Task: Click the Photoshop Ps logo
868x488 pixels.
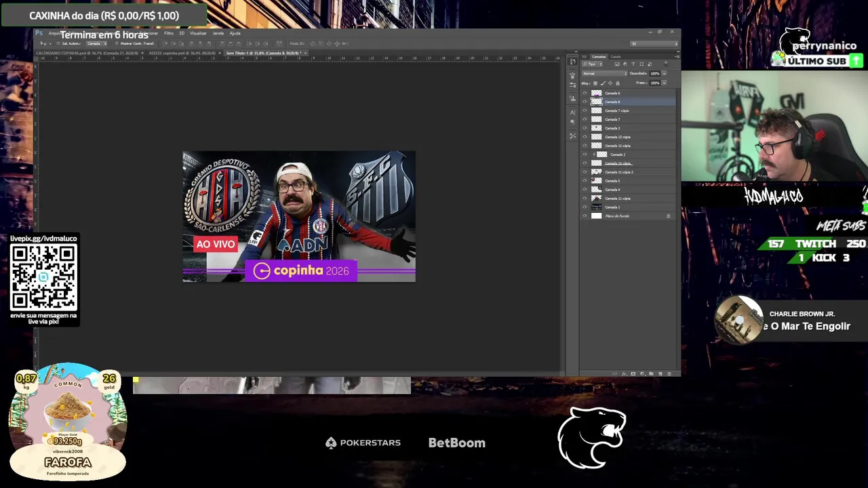Action: pos(39,33)
